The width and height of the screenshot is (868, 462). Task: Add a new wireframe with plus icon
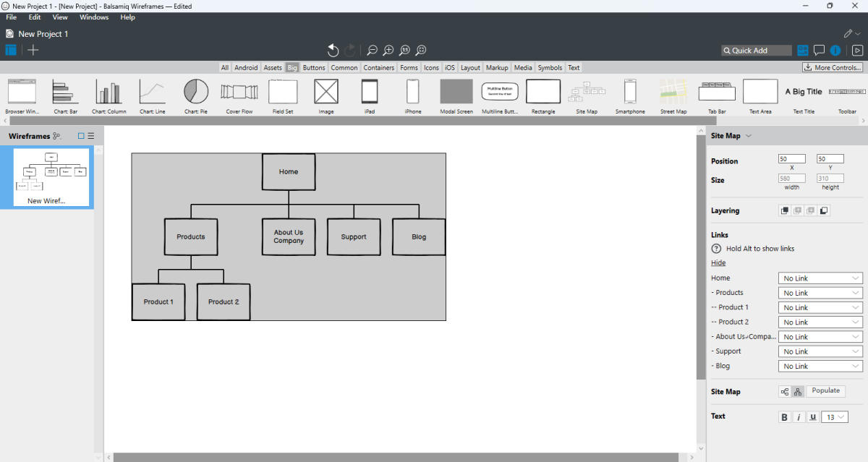[x=33, y=50]
